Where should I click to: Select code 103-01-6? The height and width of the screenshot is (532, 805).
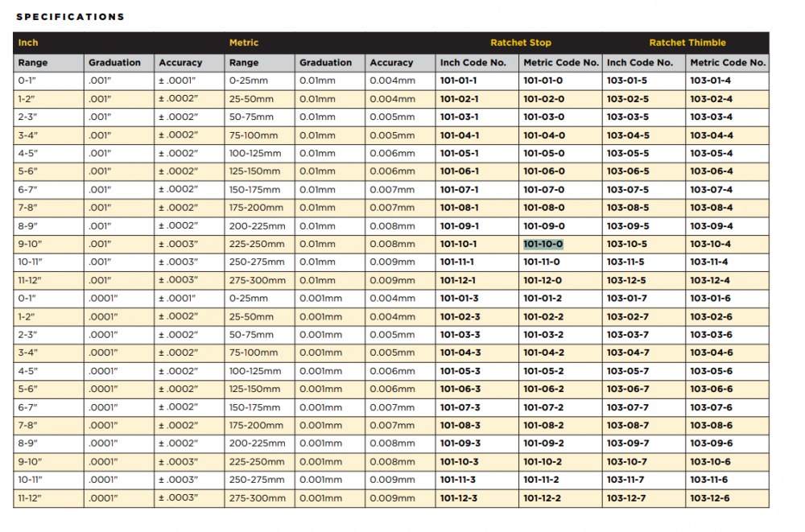pos(711,299)
